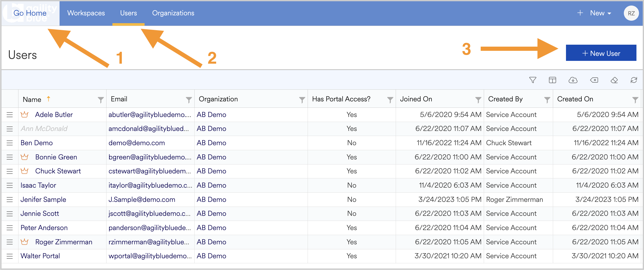The height and width of the screenshot is (270, 644).
Task: Click the sort ascending arrow on Name column
Action: [48, 99]
